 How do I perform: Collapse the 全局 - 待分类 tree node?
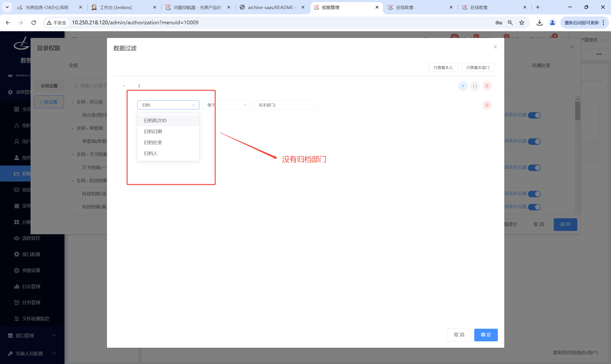click(72, 102)
